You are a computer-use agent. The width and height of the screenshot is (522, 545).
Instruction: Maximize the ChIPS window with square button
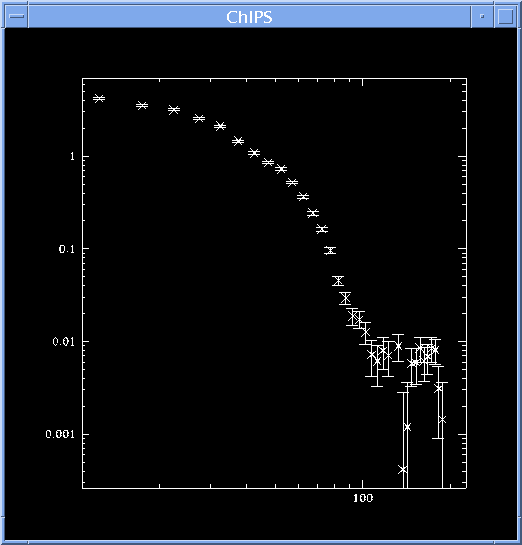click(506, 16)
